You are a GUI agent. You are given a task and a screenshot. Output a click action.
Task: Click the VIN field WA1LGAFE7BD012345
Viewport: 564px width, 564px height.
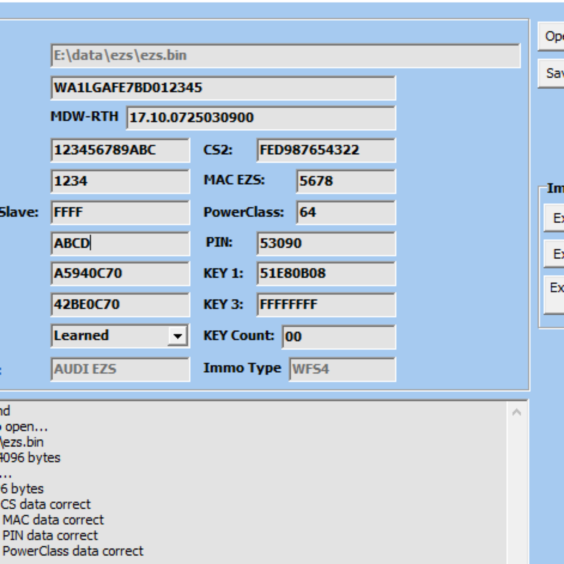coord(223,88)
